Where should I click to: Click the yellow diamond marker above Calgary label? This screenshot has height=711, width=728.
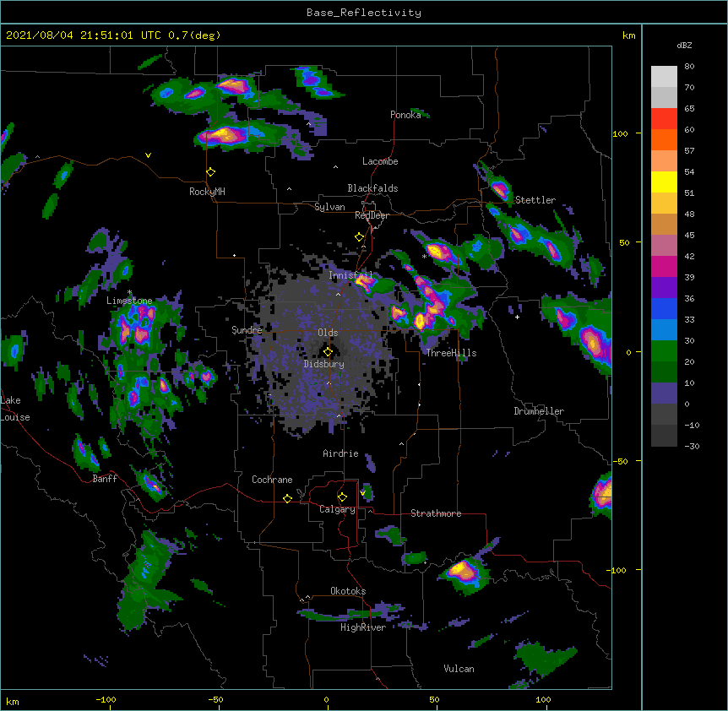pyautogui.click(x=342, y=497)
